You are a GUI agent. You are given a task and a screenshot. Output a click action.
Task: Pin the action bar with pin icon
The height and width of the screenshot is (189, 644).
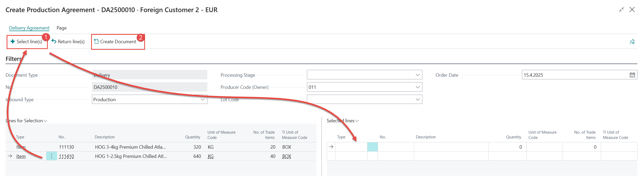[x=632, y=42]
